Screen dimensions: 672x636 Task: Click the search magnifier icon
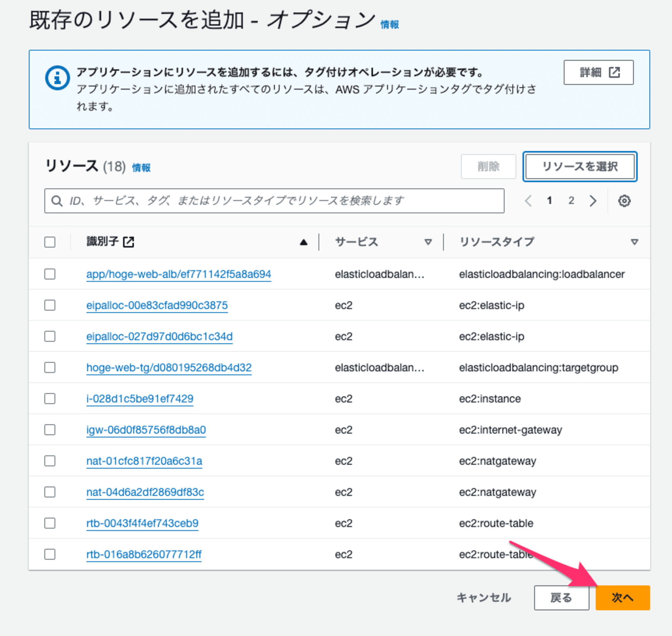tap(57, 201)
